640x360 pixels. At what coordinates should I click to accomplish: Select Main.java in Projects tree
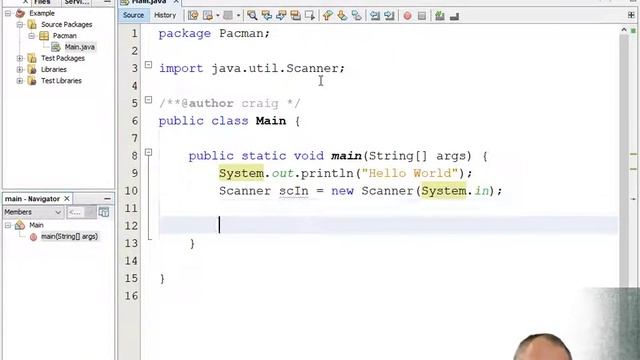coord(80,47)
